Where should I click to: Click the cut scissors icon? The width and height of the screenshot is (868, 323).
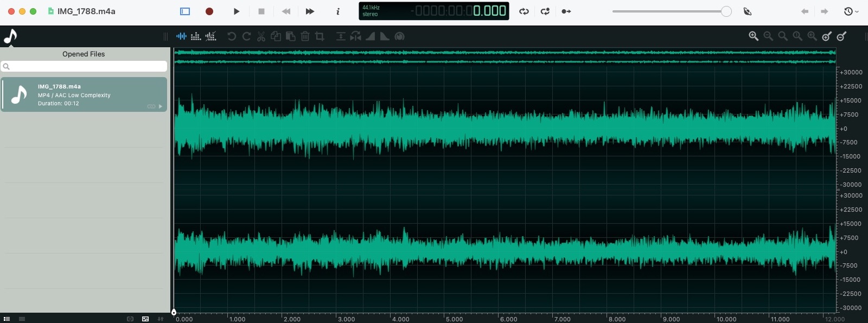[x=261, y=36]
